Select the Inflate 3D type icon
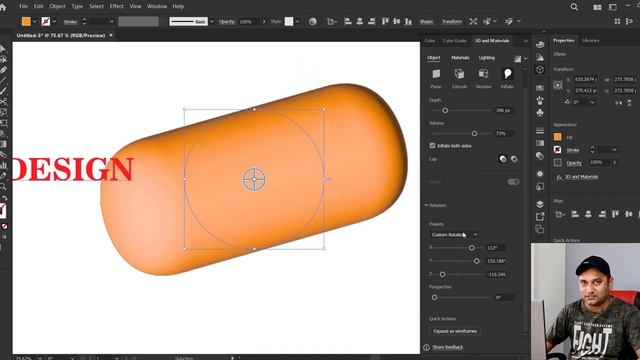The height and width of the screenshot is (360, 640). (x=507, y=74)
